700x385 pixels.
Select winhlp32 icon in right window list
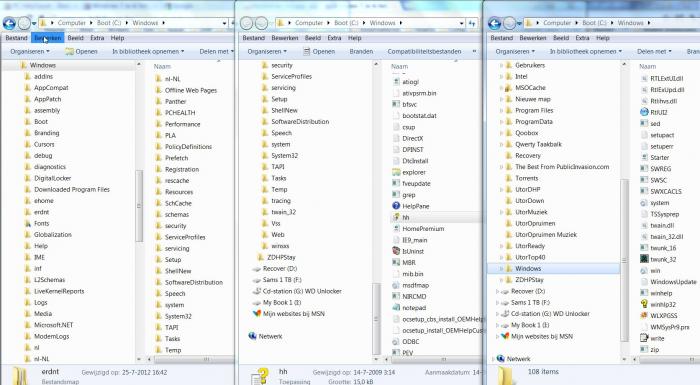644,304
